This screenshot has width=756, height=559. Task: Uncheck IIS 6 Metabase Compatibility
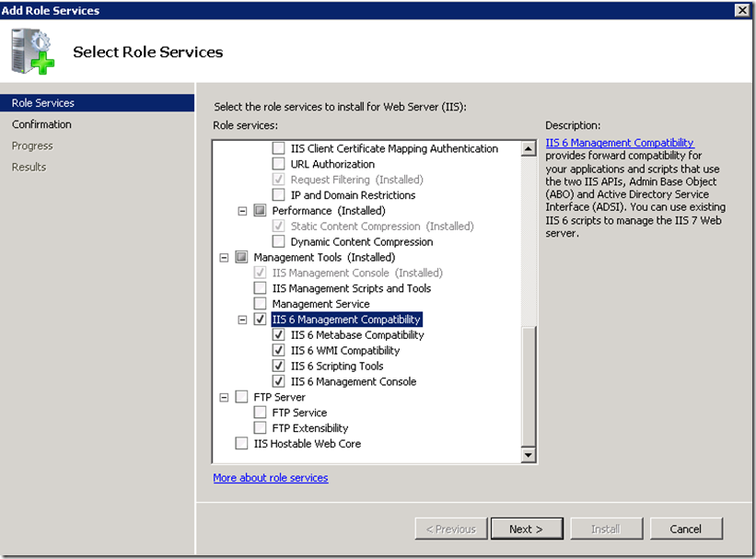click(x=278, y=334)
